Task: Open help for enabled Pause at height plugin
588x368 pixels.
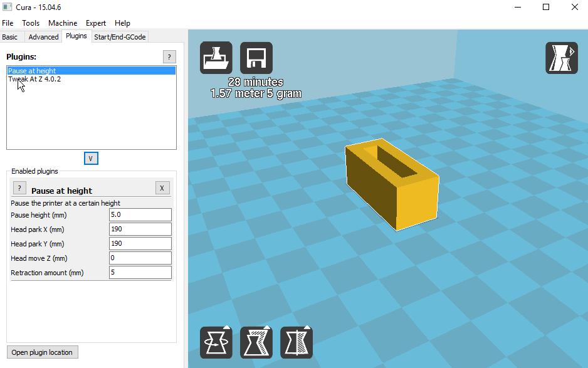Action: (x=19, y=187)
